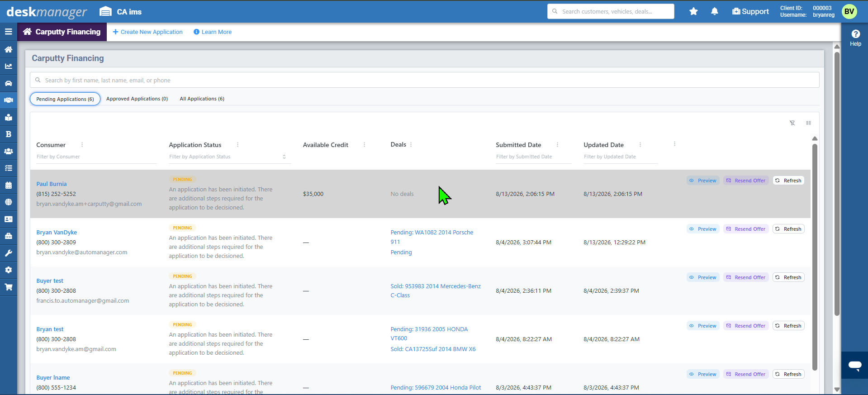Open the wrench tools icon in sidebar
Image resolution: width=868 pixels, height=395 pixels.
point(8,253)
